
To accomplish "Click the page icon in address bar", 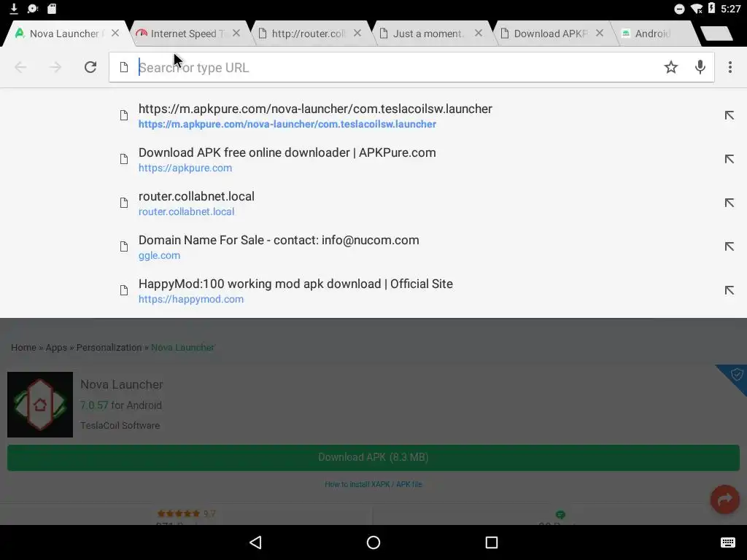I will pos(124,67).
